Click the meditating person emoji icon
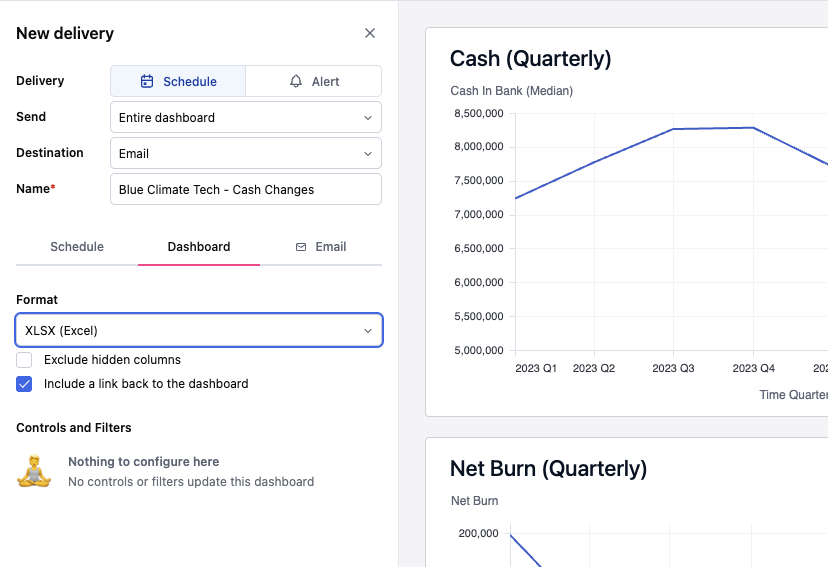 pos(34,470)
